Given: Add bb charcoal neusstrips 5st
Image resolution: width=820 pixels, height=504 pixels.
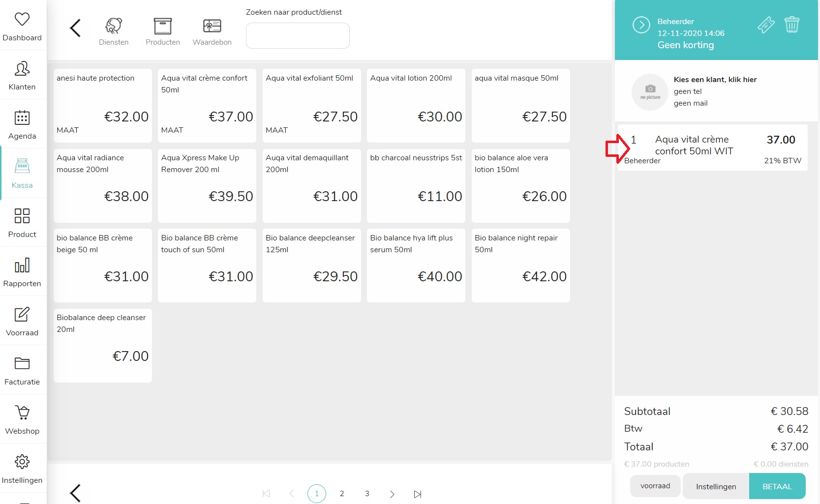Looking at the screenshot, I should click(x=416, y=186).
